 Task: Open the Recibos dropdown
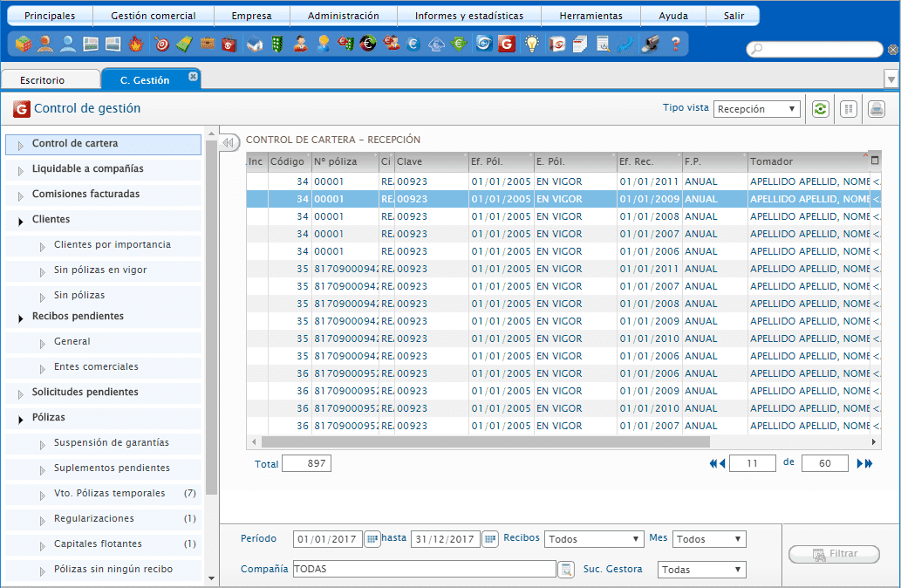(594, 539)
